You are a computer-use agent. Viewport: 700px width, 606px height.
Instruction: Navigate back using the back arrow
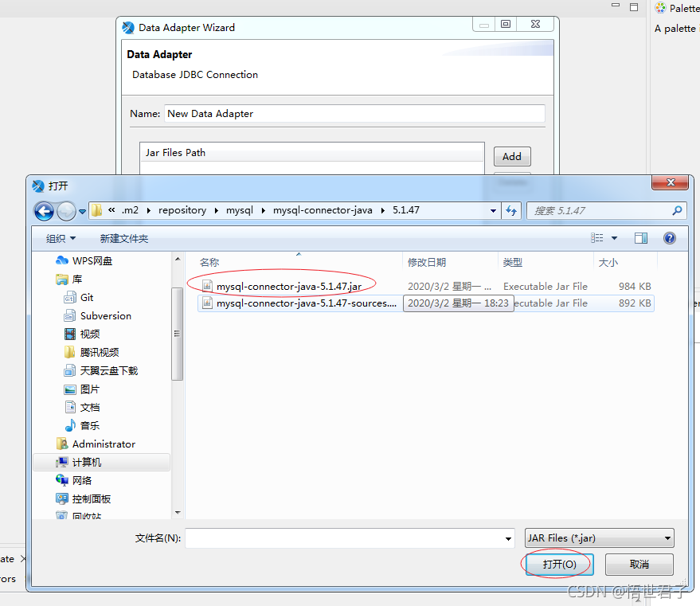(x=44, y=211)
